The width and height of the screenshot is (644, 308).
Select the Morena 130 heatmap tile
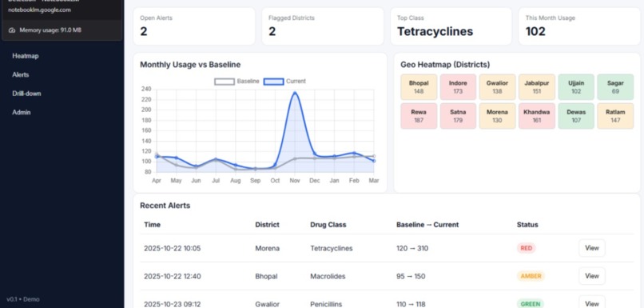tap(497, 116)
